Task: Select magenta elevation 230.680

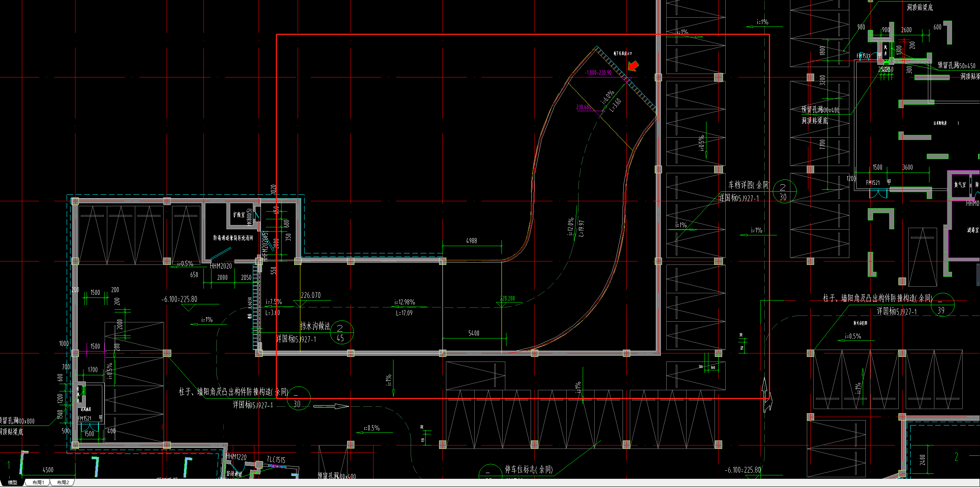Action: [x=583, y=107]
